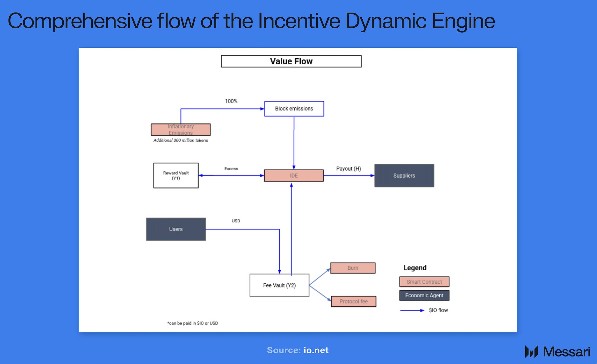This screenshot has height=364, width=597.
Task: Click the $IO flow legend arrow
Action: click(x=412, y=310)
